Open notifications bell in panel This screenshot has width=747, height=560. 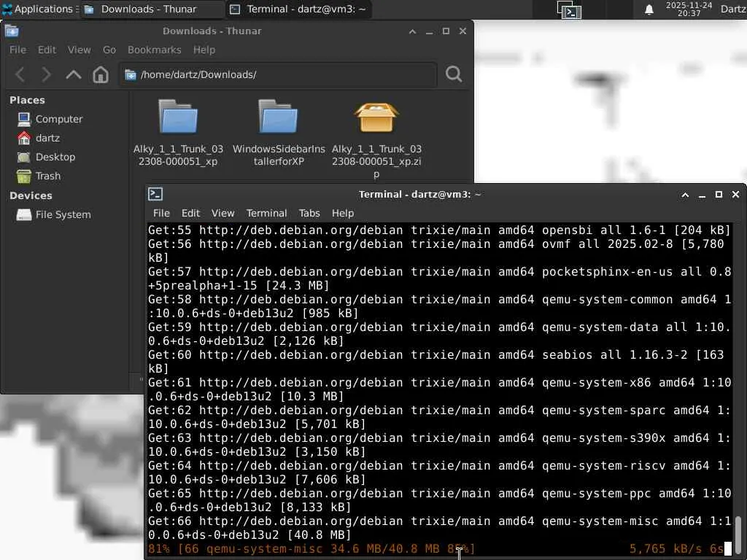[649, 9]
